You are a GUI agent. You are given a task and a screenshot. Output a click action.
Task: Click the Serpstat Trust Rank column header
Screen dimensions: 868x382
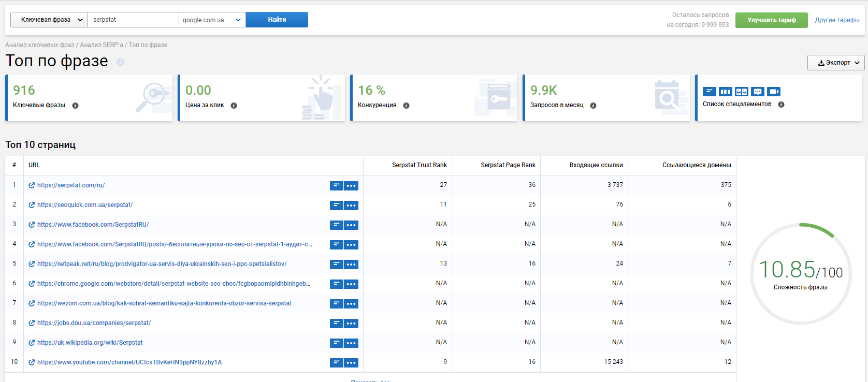click(419, 165)
